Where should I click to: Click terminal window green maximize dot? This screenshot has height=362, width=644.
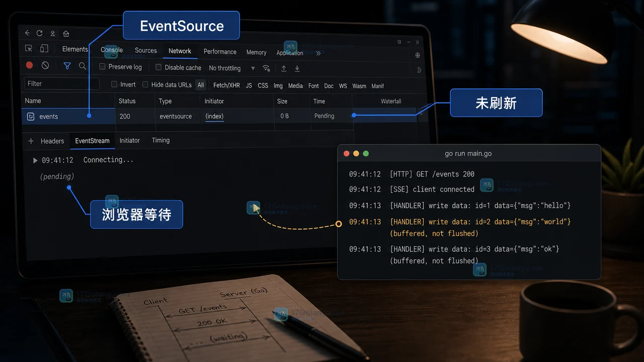pos(366,153)
